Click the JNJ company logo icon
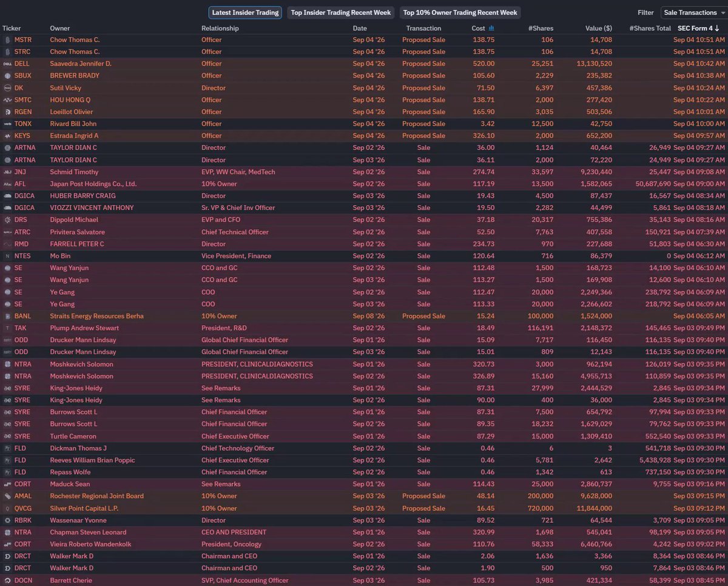This screenshot has height=586, width=728. [7, 172]
